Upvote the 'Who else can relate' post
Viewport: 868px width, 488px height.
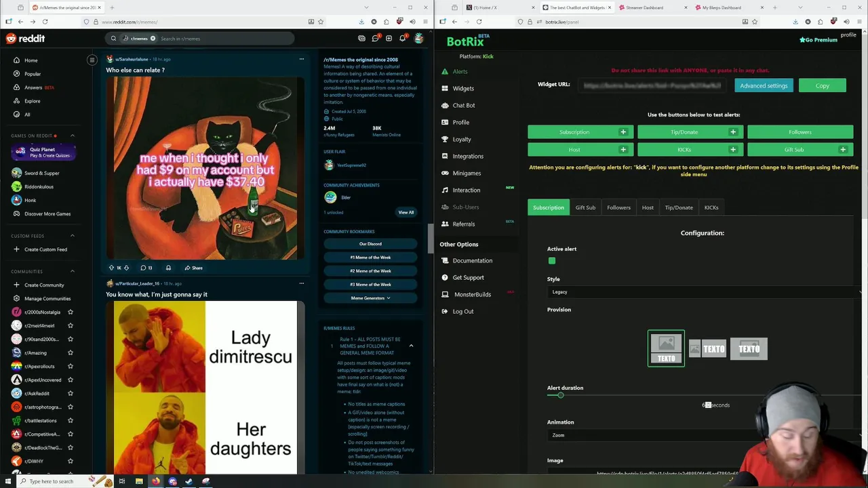[111, 268]
